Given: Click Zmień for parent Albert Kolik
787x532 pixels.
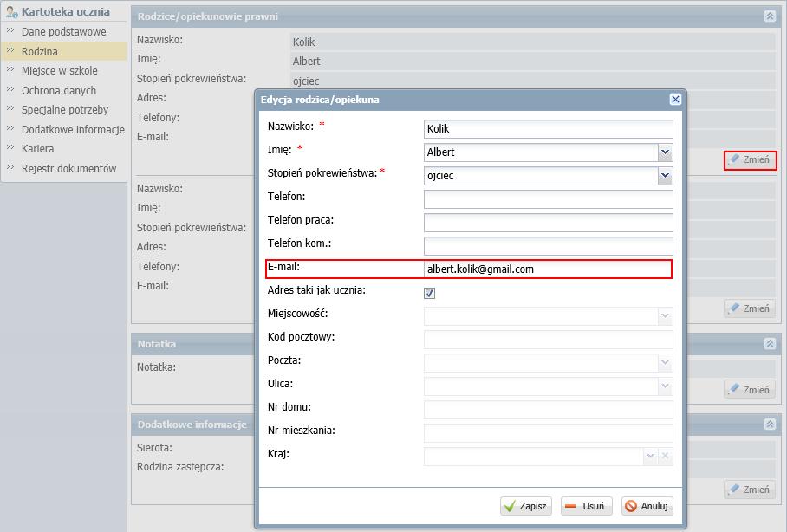Looking at the screenshot, I should click(x=750, y=160).
